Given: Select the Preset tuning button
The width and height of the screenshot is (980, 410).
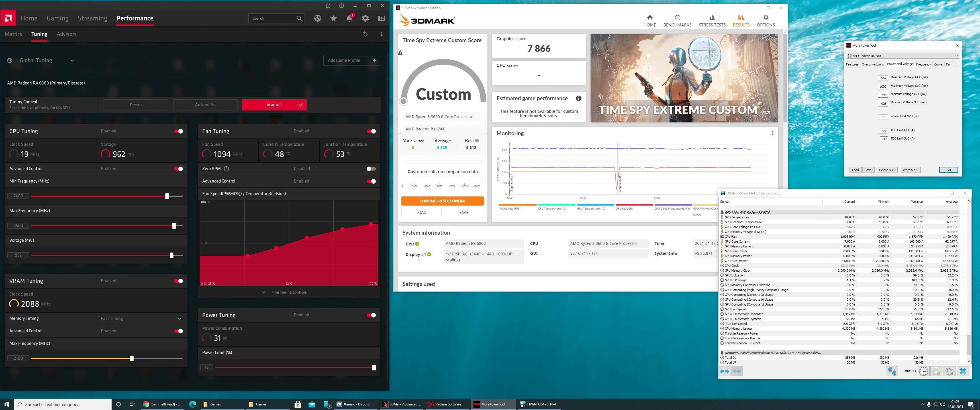Looking at the screenshot, I should point(136,105).
